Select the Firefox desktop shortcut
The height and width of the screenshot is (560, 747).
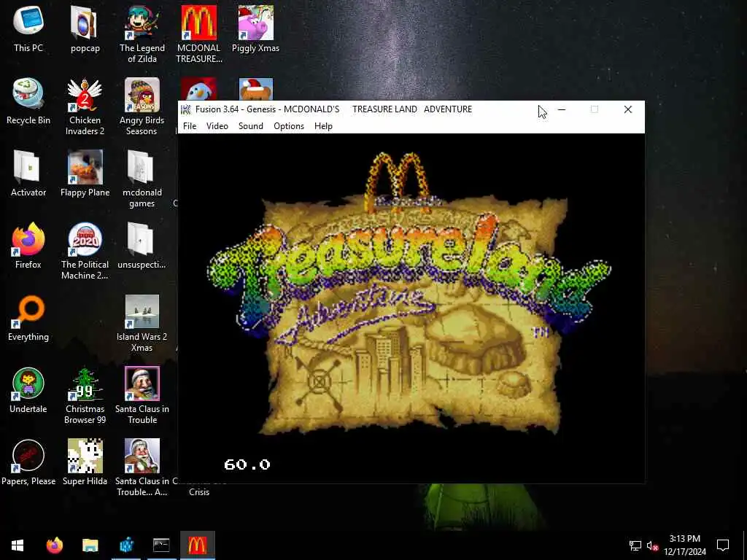[28, 246]
